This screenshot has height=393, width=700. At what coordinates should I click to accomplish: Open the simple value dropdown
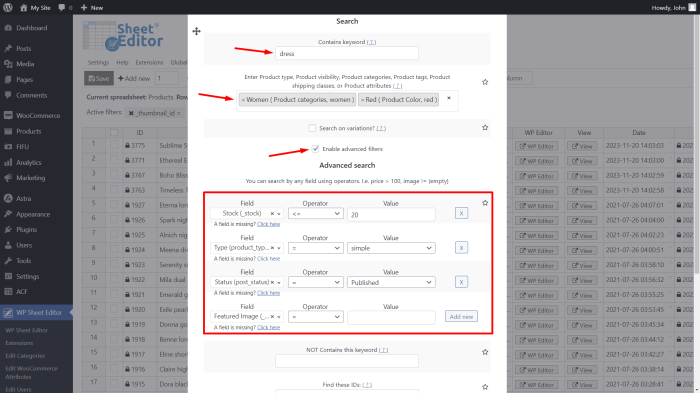[x=391, y=248]
